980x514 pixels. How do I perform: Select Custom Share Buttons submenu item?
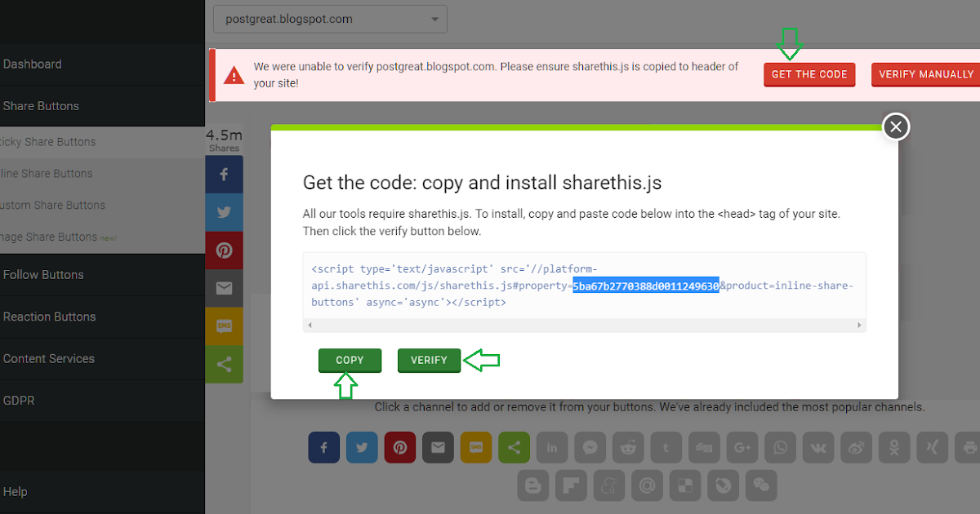pos(102,206)
